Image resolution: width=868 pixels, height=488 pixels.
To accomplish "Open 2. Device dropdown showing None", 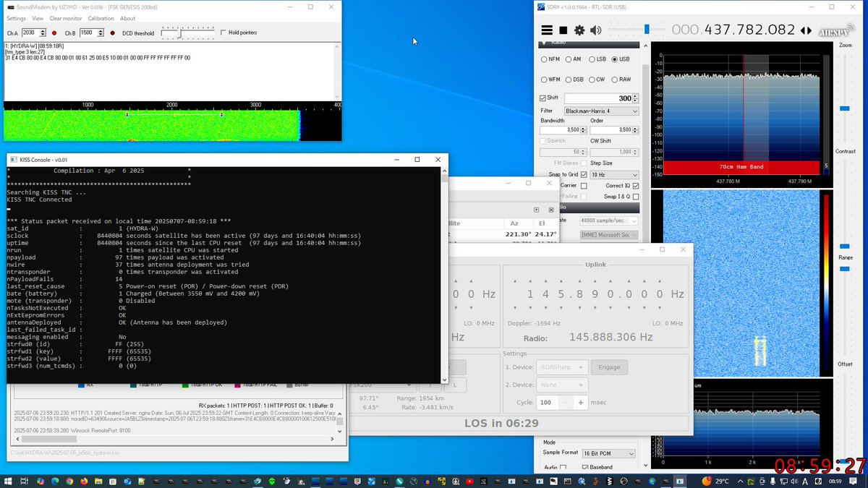I will (562, 385).
